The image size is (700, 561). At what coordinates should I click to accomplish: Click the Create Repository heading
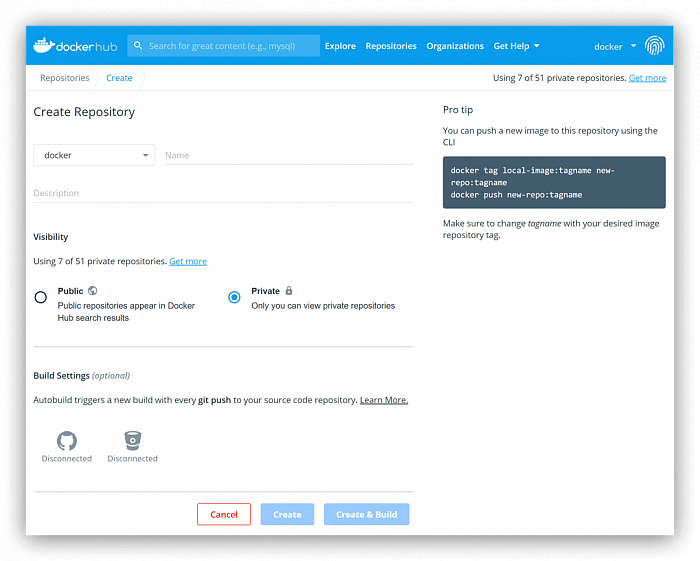(x=84, y=112)
